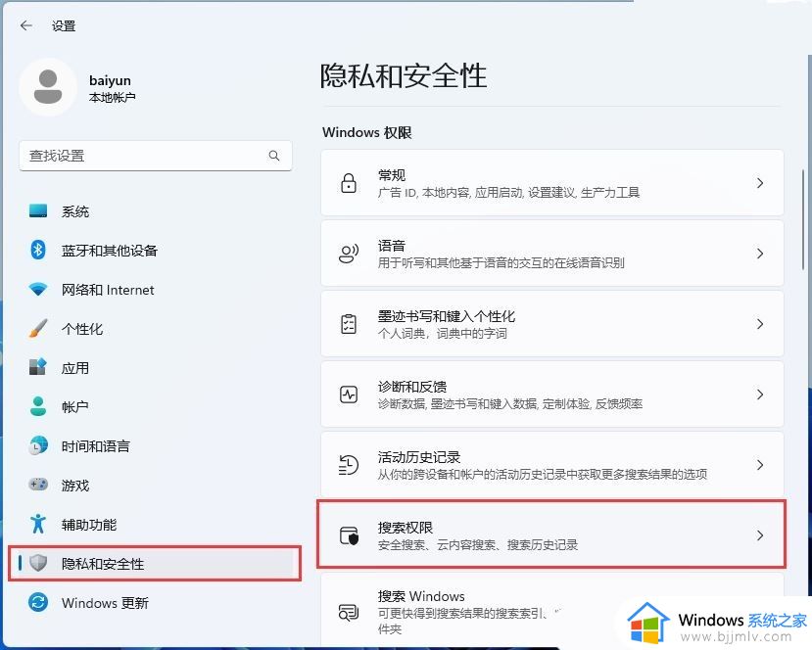
Task: Click the 辅助功能 accessibility figure icon
Action: pyautogui.click(x=38, y=524)
